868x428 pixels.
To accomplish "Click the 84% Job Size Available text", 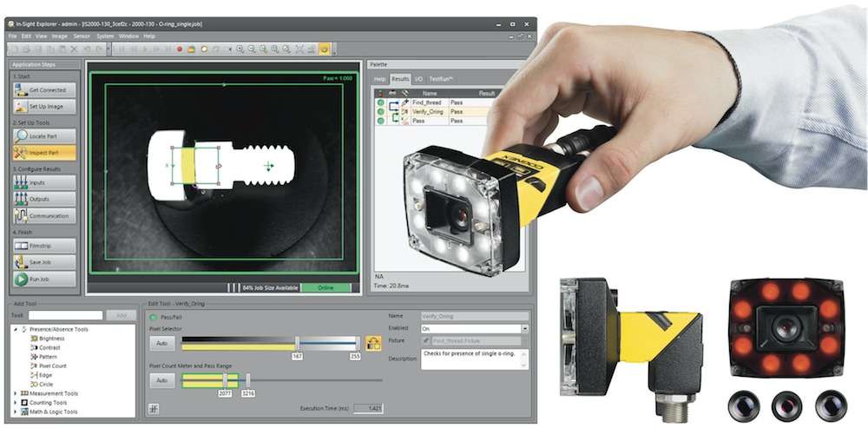I will click(270, 288).
